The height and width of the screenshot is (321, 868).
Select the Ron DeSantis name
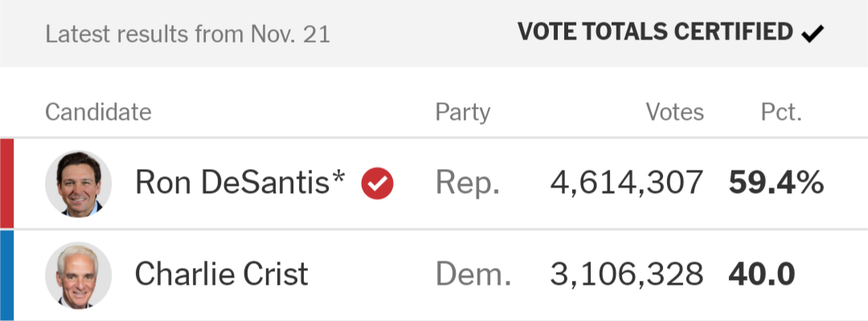click(240, 183)
